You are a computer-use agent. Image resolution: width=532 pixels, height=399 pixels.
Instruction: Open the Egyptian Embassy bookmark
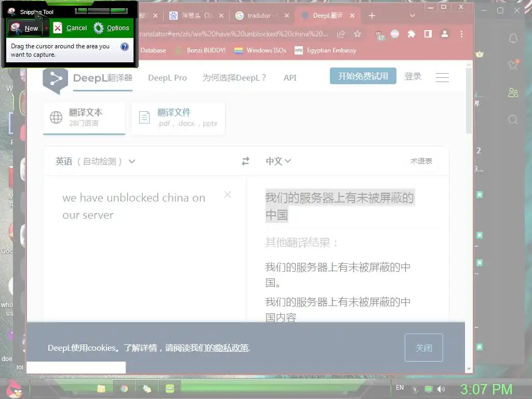326,50
